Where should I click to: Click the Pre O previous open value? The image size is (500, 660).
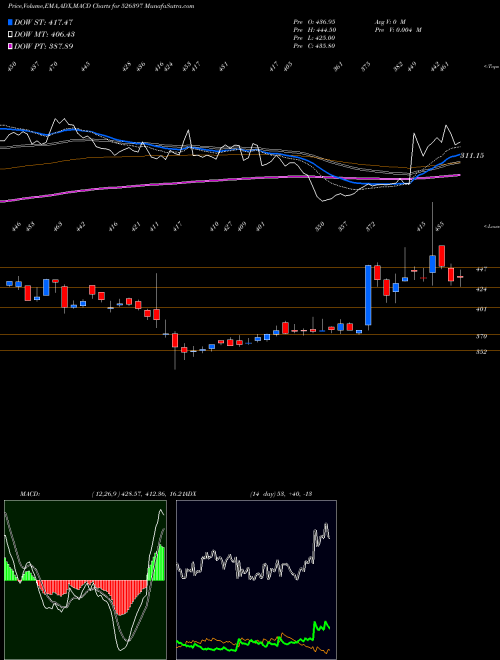point(314,21)
